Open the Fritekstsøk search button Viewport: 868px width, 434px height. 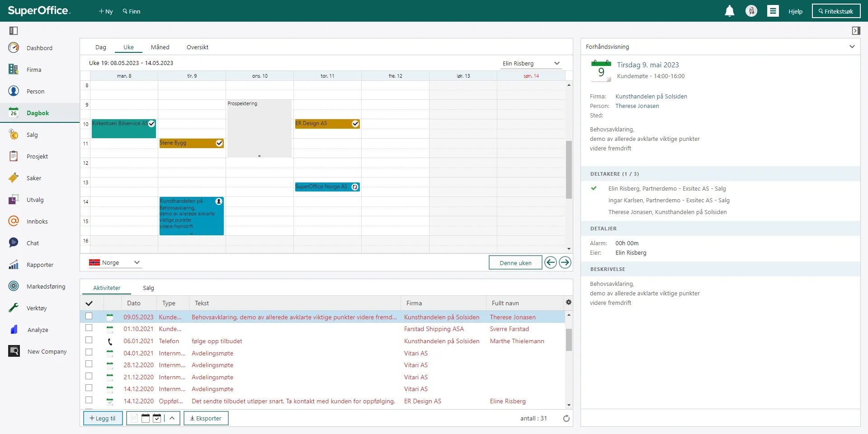tap(836, 11)
